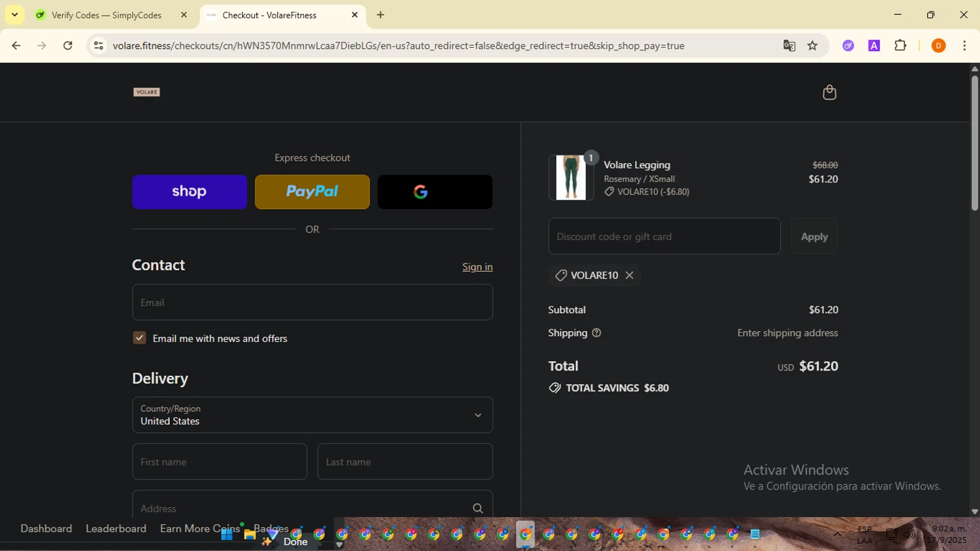This screenshot has width=980, height=551.
Task: Click the $61.20 total amount
Action: pos(819,366)
